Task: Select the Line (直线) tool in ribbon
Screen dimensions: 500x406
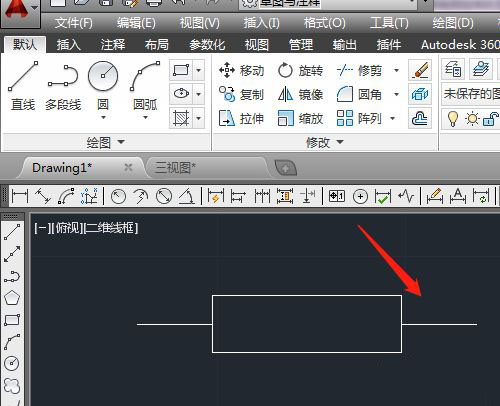Action: click(x=23, y=86)
